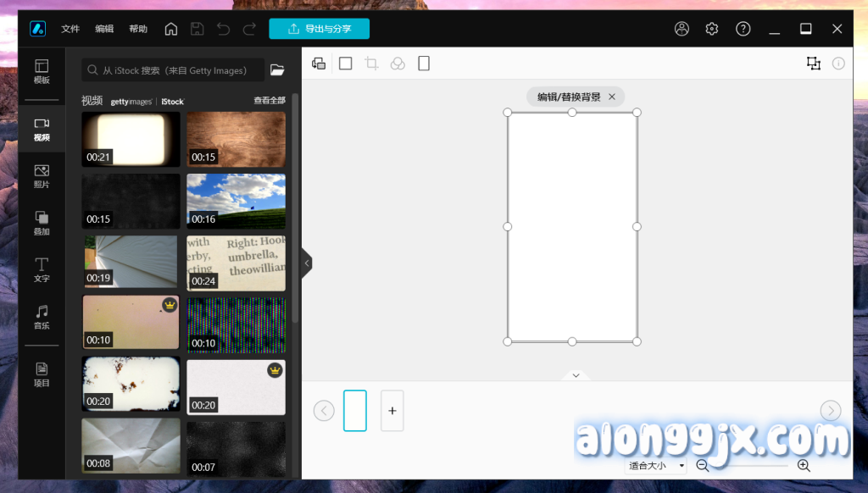Collapse the media panel with side arrow

(x=307, y=263)
